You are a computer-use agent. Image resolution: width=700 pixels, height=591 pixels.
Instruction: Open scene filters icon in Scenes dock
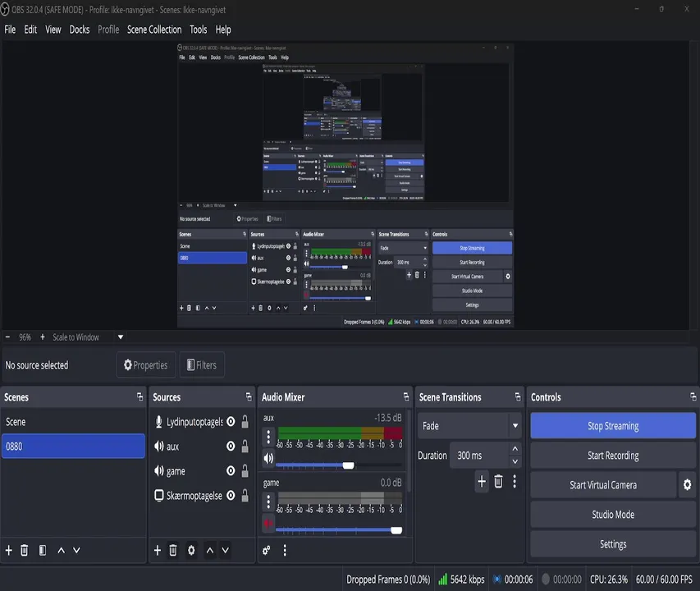point(43,551)
